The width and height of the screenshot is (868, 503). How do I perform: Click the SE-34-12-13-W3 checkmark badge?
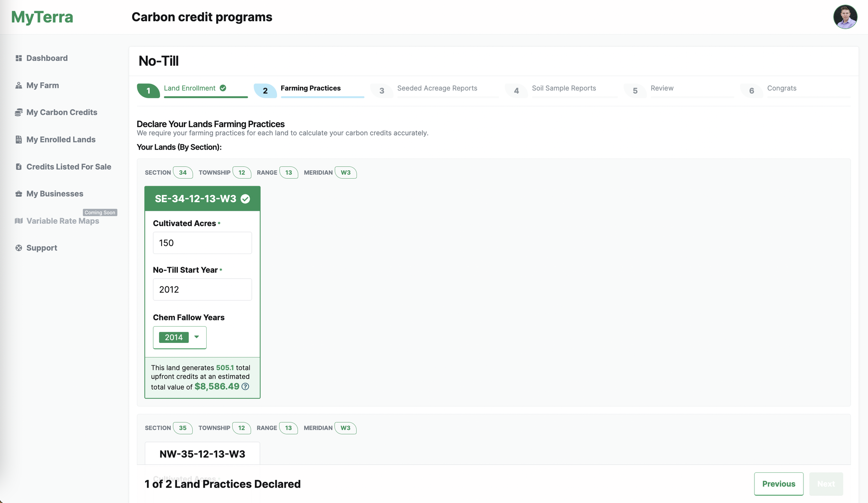point(245,199)
